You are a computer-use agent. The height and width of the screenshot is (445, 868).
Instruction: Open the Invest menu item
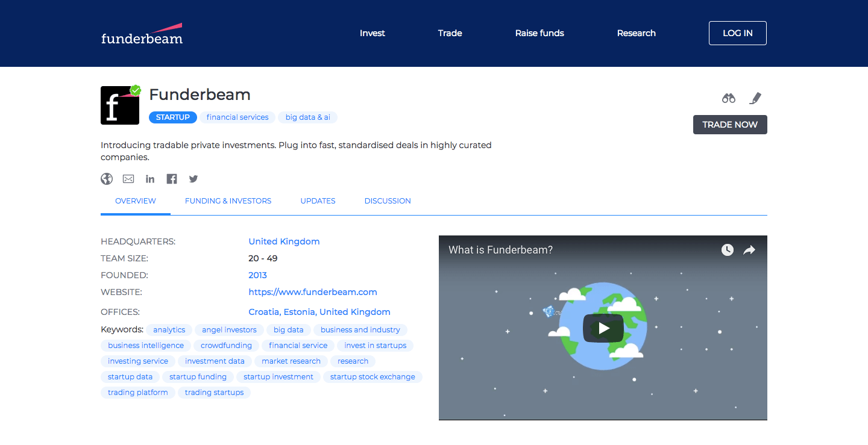[372, 33]
